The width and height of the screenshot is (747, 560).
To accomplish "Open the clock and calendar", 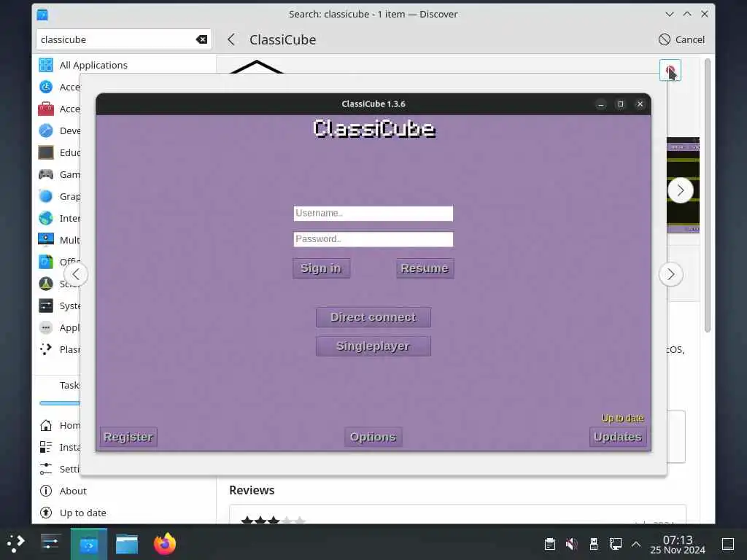I will [678, 544].
